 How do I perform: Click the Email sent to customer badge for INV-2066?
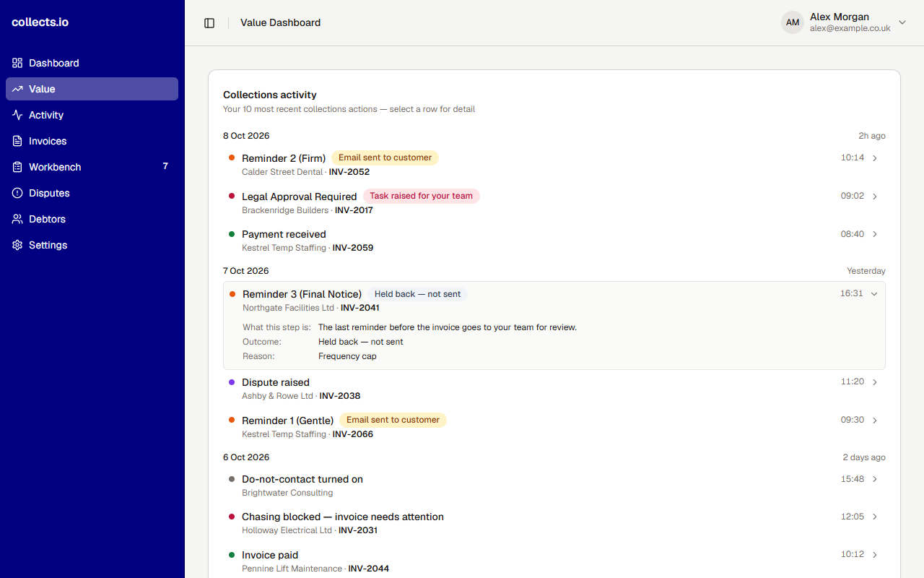(393, 420)
